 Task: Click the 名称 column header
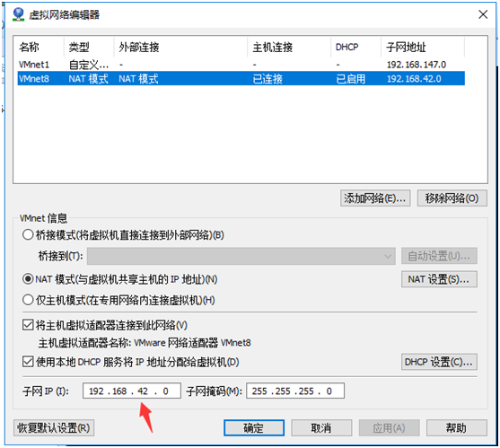click(x=29, y=48)
